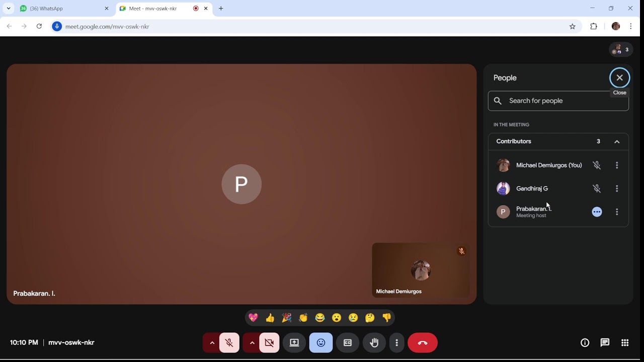Select Gandhiraj G in contributors list

[558, 189]
